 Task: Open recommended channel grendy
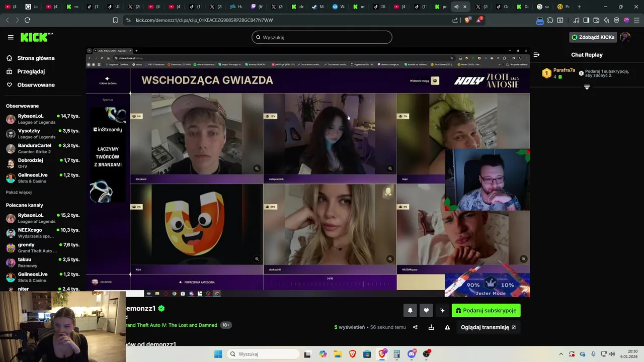pos(43,247)
